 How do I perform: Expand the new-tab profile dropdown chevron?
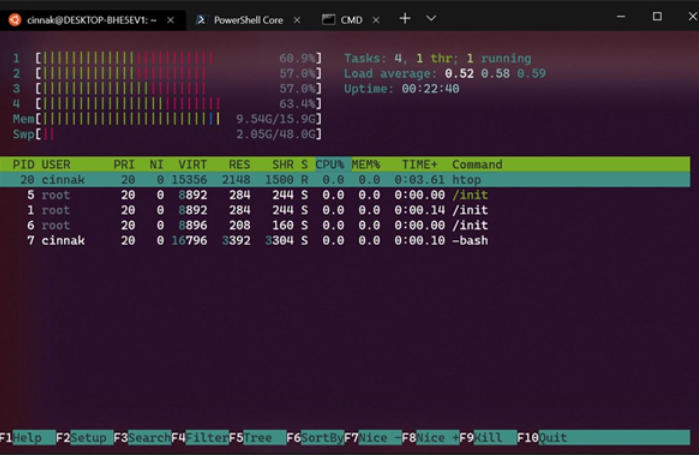pyautogui.click(x=431, y=19)
